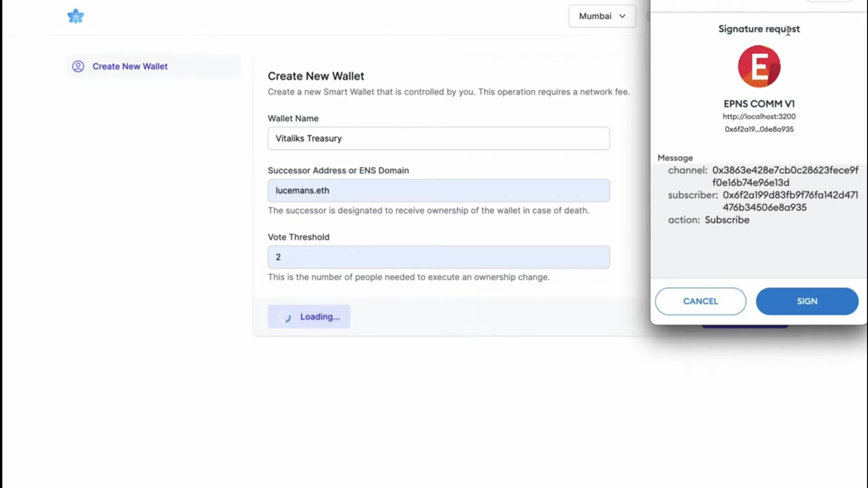Screen dimensions: 868x488
Task: Click the Loading button spinner icon
Action: [x=286, y=317]
